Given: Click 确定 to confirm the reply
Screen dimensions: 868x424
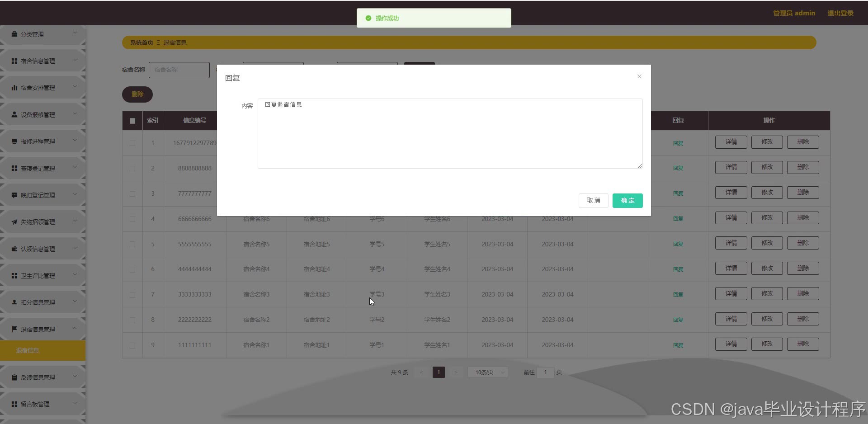Looking at the screenshot, I should click(627, 201).
